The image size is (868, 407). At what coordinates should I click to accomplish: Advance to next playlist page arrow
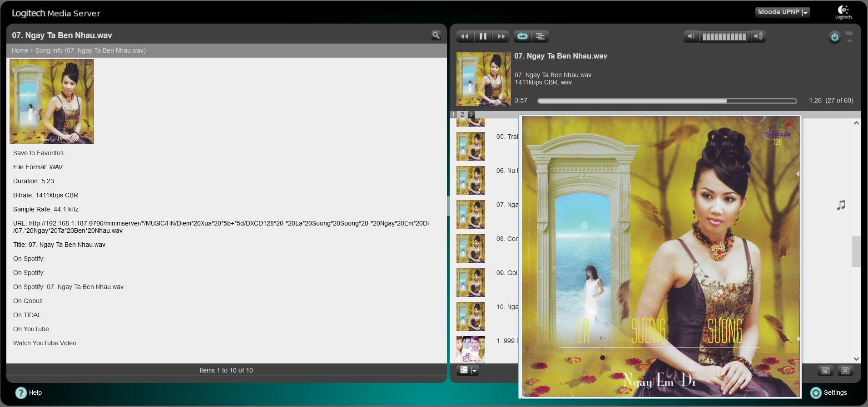point(471,114)
